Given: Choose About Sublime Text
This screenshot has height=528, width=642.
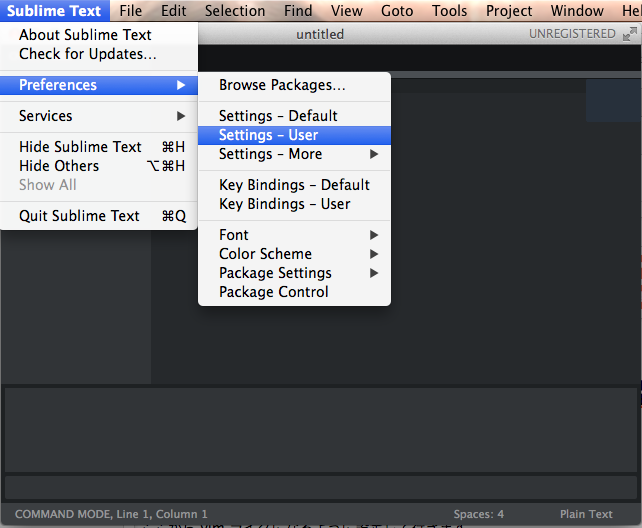Looking at the screenshot, I should [x=99, y=35].
